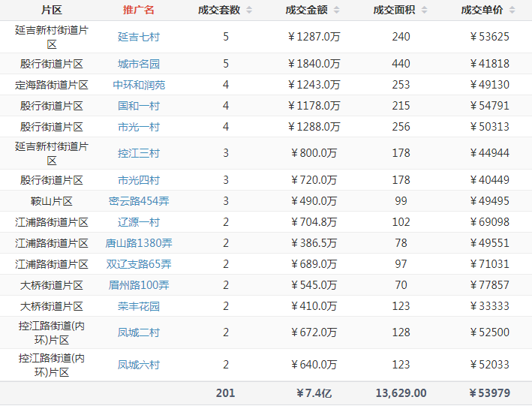This screenshot has height=406, width=532.
Task: Select the 定海路街道片区 cell
Action: pos(52,85)
